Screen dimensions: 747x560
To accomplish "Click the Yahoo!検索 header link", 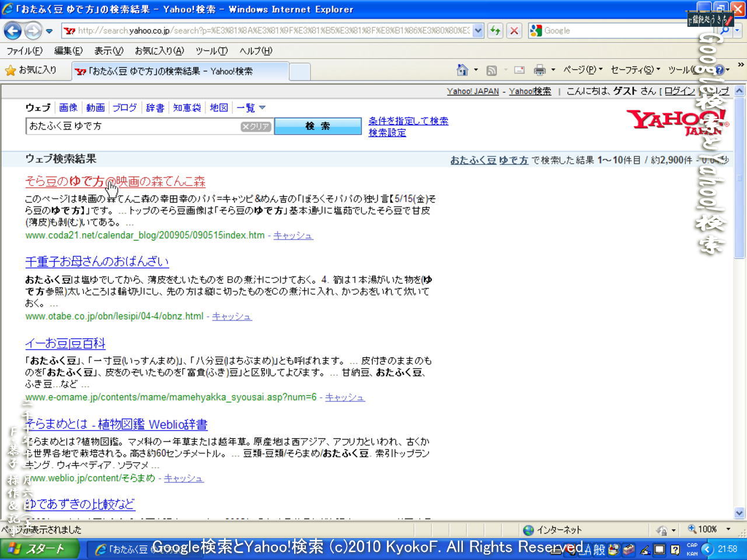I will click(x=530, y=91).
